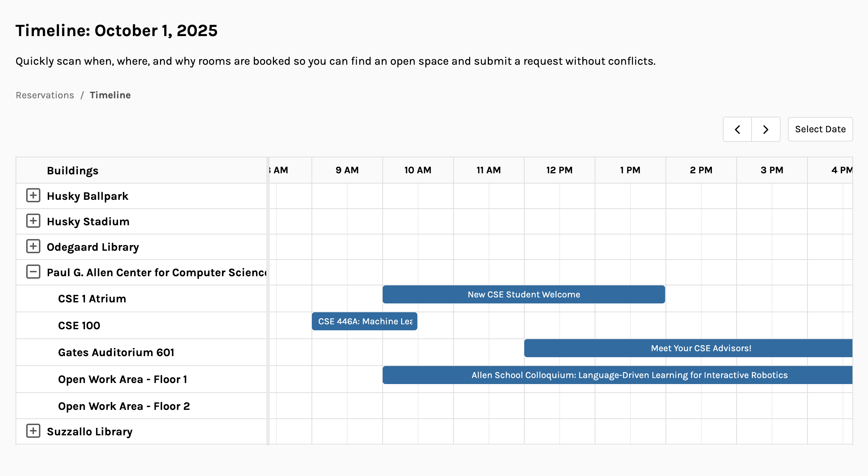
Task: Select the CSE 100 room row
Action: (79, 326)
